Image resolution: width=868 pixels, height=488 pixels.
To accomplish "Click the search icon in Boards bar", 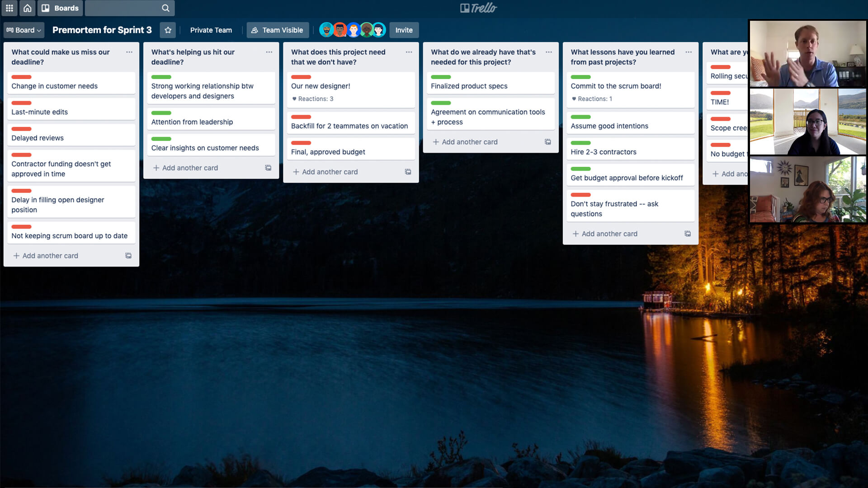I will (166, 8).
